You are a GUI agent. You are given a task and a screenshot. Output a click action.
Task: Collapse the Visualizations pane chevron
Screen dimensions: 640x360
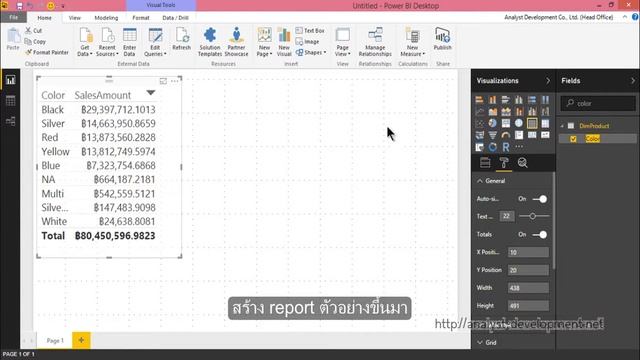(x=548, y=81)
